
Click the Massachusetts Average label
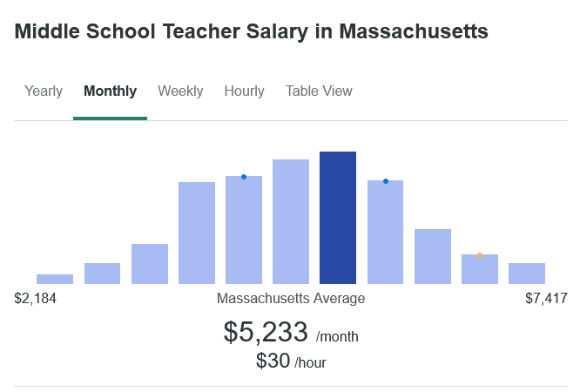point(291,299)
